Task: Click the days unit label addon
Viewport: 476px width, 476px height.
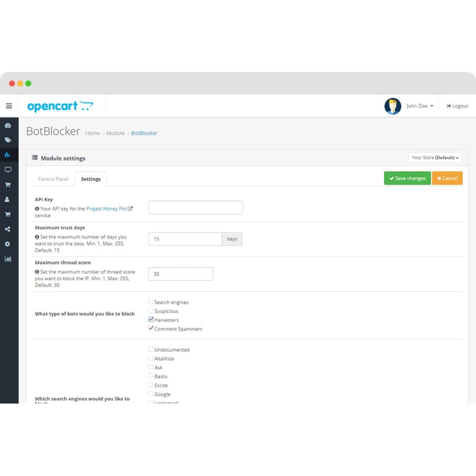Action: pyautogui.click(x=232, y=239)
